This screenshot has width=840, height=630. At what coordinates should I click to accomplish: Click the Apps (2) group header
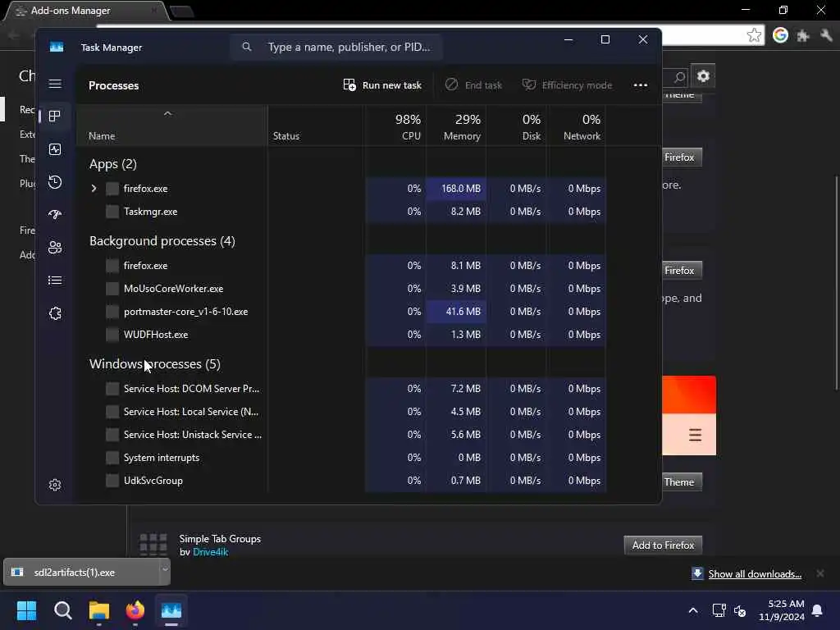pyautogui.click(x=113, y=164)
